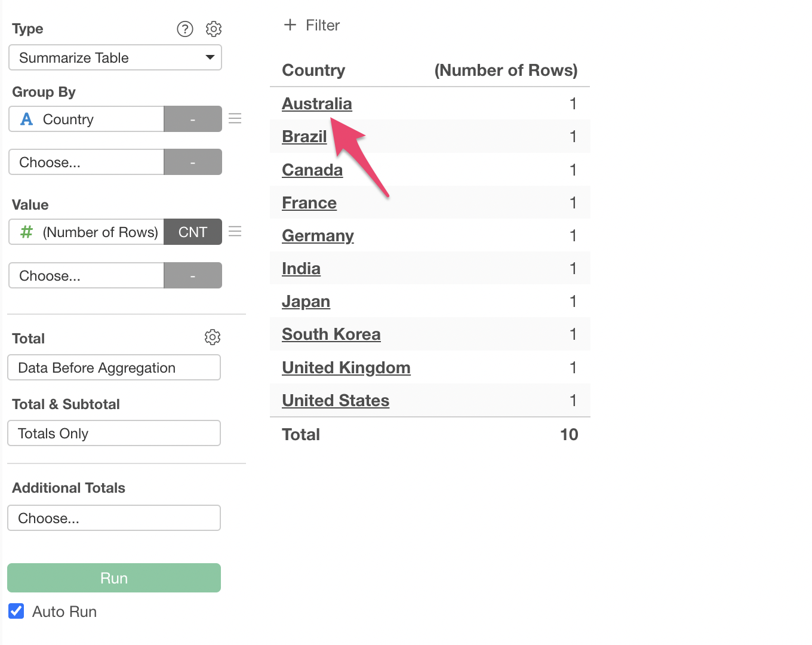Open the Additional Totals Choose dropdown

(114, 518)
